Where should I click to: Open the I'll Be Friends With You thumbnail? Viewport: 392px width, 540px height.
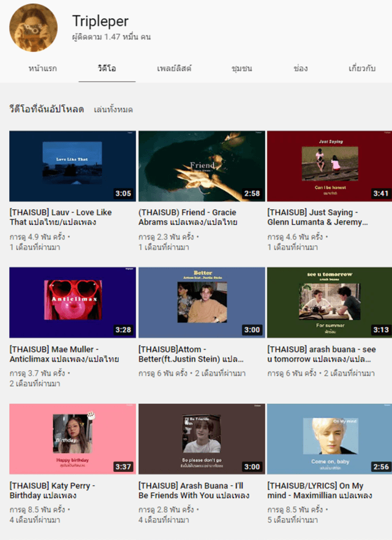pyautogui.click(x=202, y=439)
